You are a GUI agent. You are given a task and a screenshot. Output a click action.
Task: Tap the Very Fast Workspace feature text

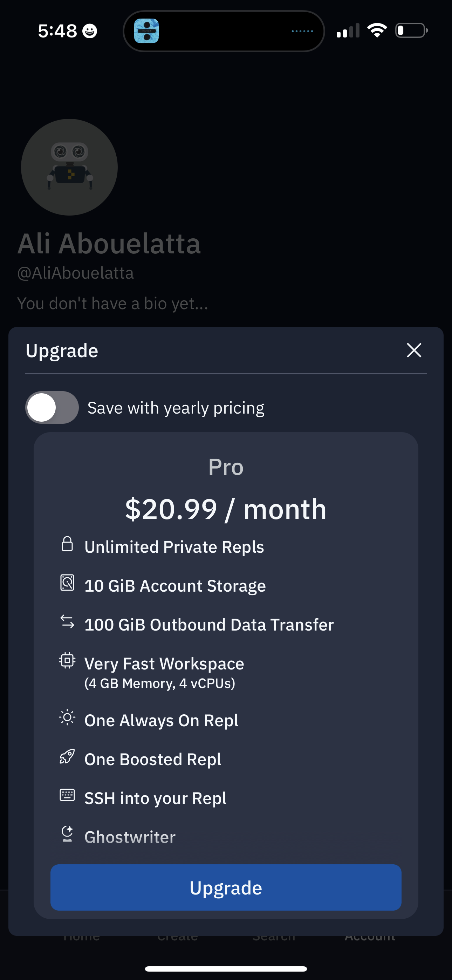pos(164,664)
